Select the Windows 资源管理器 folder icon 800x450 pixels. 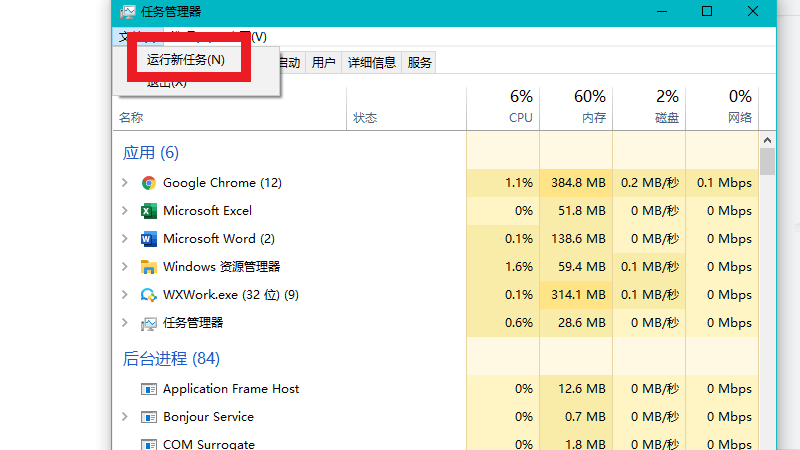click(149, 267)
